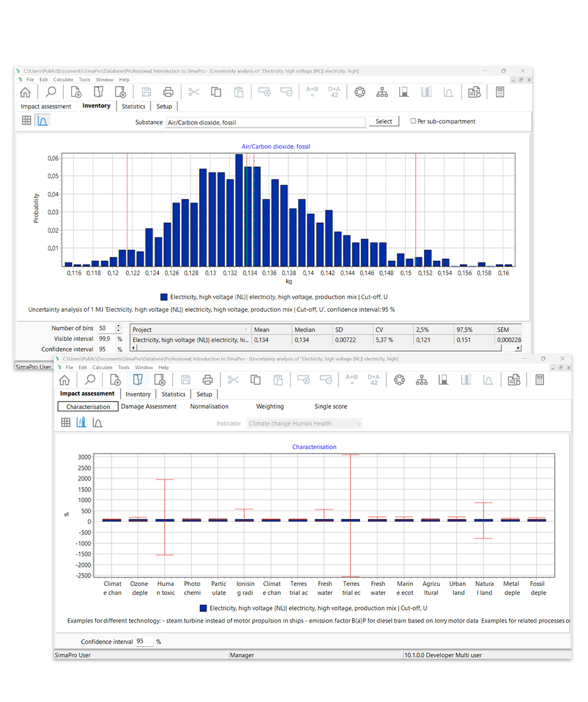Open the Calculate menu in upper window
588x702 pixels.
click(63, 80)
